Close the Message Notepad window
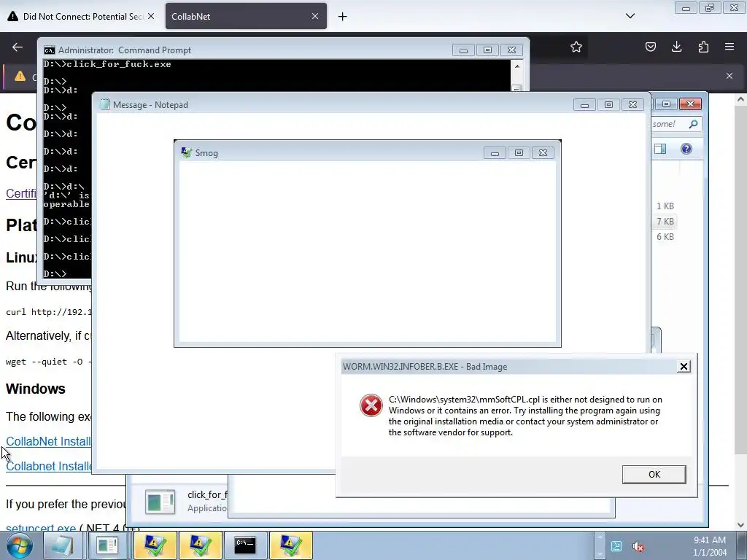747x560 pixels. 632,105
